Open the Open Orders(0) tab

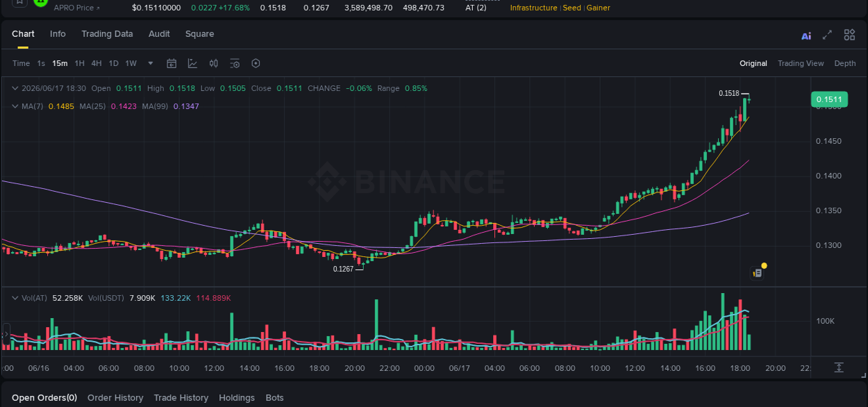click(x=44, y=398)
